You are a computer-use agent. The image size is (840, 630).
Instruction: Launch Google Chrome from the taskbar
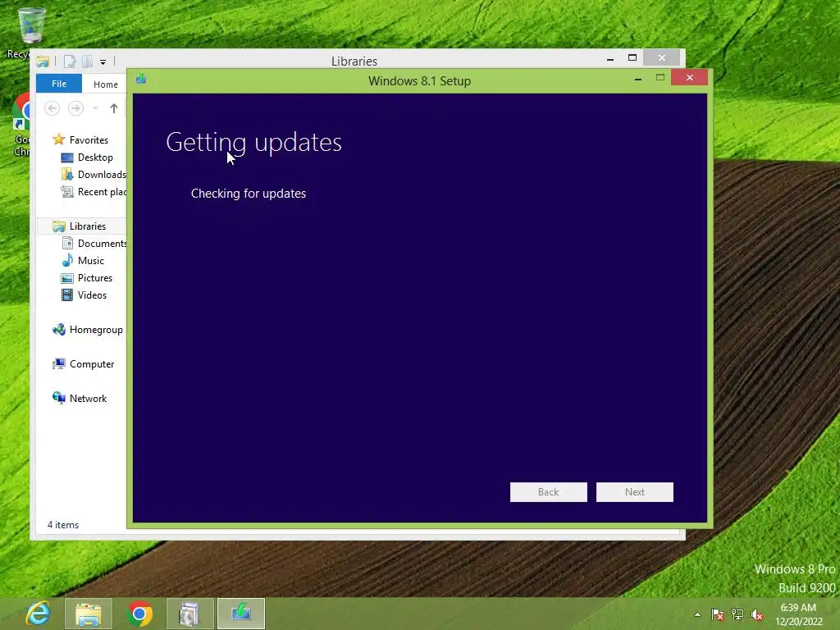tap(139, 614)
